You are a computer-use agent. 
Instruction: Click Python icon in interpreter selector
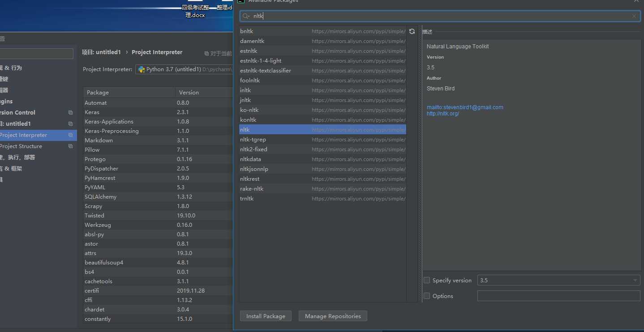pyautogui.click(x=142, y=69)
